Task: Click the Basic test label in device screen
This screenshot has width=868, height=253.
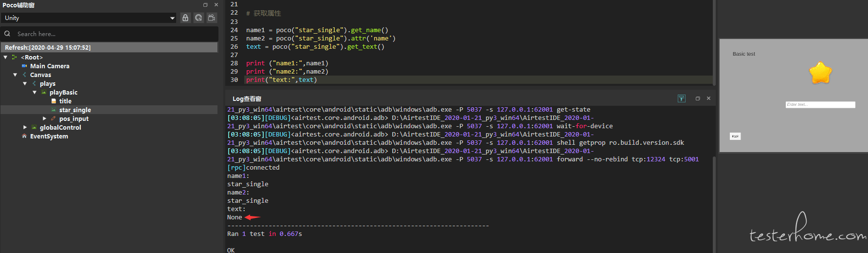Action: point(744,54)
